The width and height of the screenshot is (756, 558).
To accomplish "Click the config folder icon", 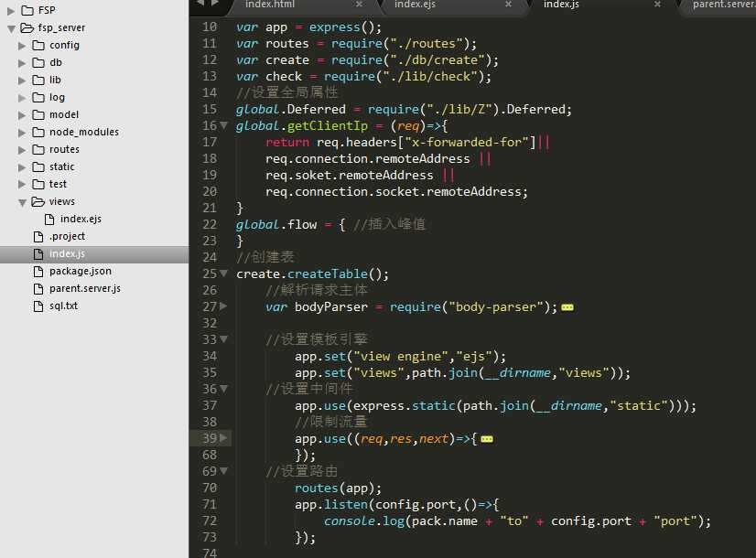I will pyautogui.click(x=38, y=46).
